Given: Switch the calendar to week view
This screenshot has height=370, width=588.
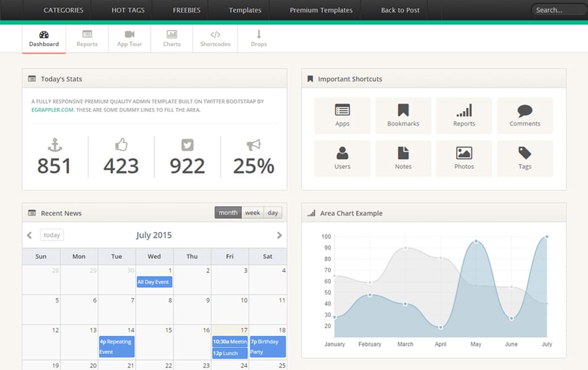Looking at the screenshot, I should [252, 212].
